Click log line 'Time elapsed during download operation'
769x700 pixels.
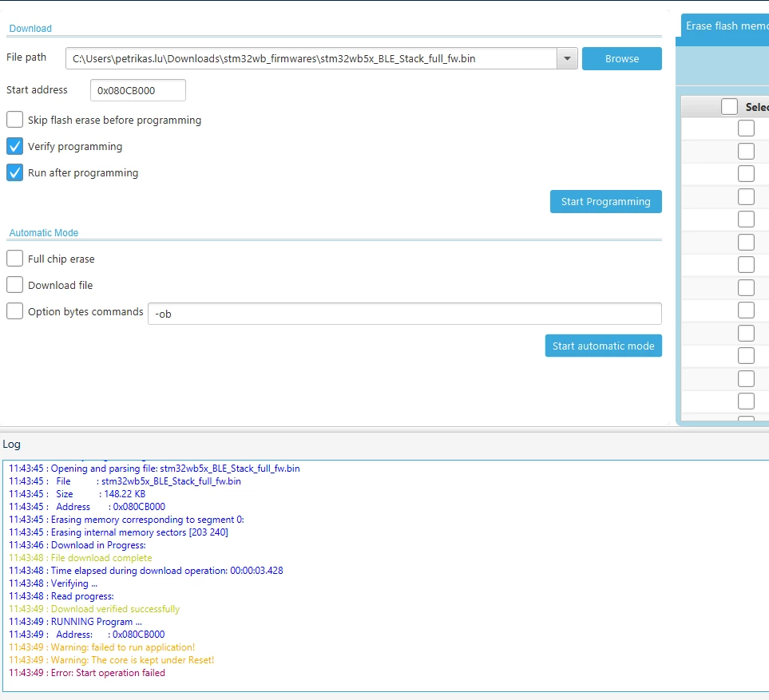coord(145,571)
